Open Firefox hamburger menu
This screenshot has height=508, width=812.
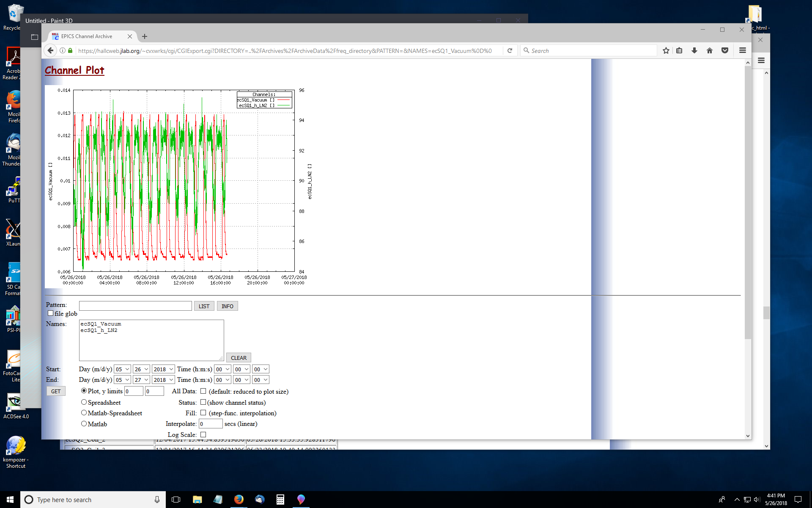tap(743, 51)
